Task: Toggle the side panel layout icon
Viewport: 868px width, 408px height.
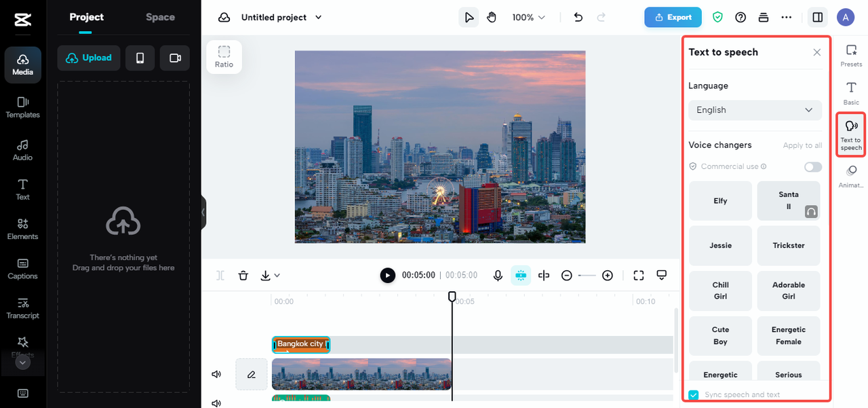Action: coord(818,17)
